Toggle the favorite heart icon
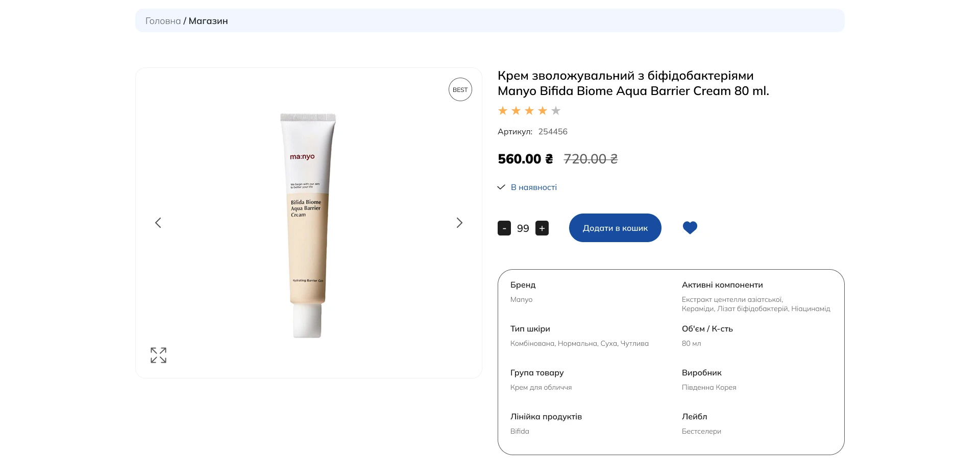This screenshot has height=473, width=980. (x=690, y=228)
